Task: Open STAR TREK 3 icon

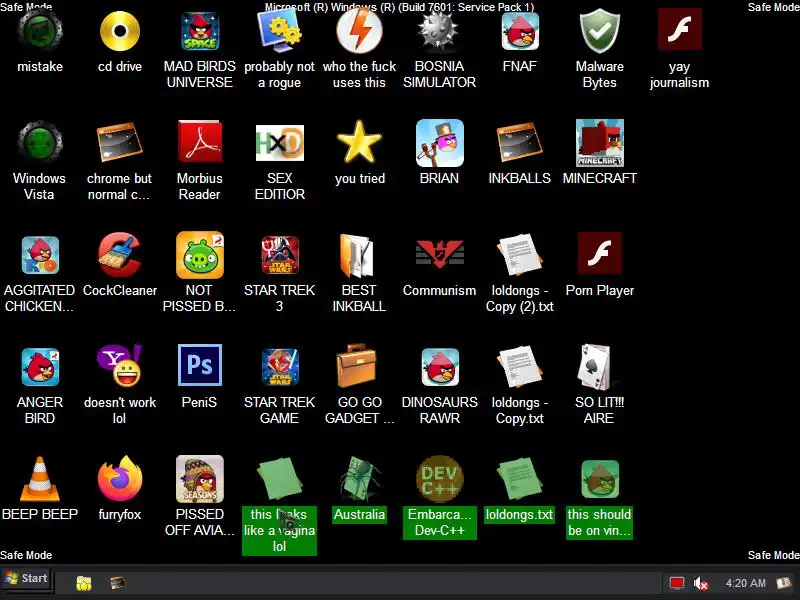Action: [x=280, y=255]
